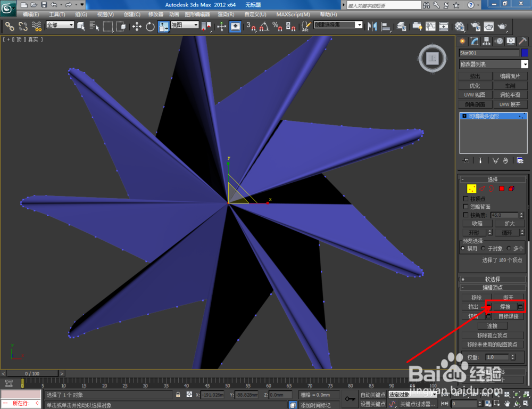Image resolution: width=532 pixels, height=409 pixels.
Task: Click the 焊接 weld button
Action: (x=505, y=307)
